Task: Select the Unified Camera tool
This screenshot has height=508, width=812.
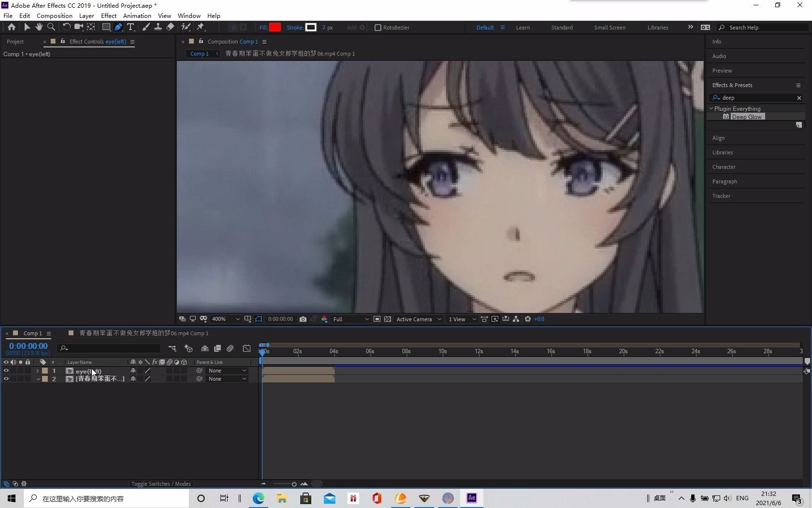Action: pyautogui.click(x=78, y=27)
